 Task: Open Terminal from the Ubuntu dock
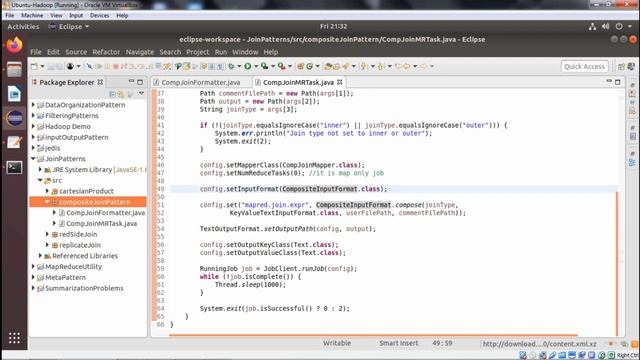coord(14,167)
